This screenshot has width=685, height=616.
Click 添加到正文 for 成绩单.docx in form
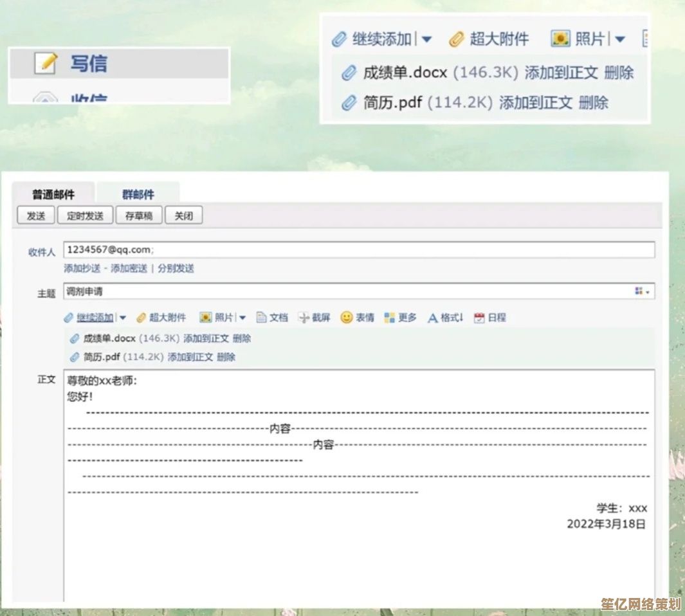click(206, 339)
